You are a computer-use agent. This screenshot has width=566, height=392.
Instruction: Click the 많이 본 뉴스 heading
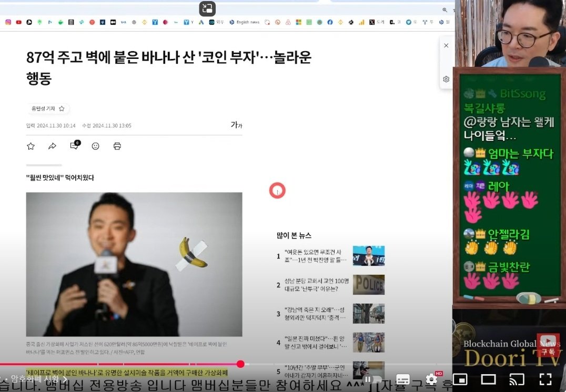point(294,235)
